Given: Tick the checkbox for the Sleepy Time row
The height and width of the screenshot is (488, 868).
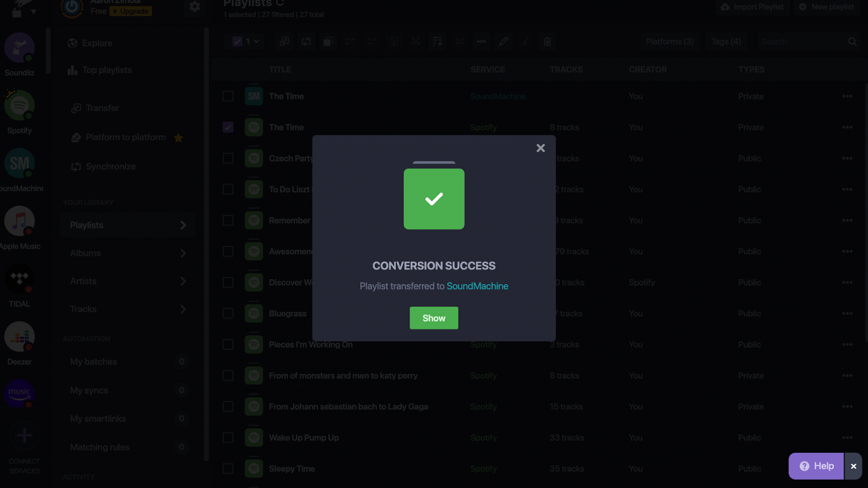Looking at the screenshot, I should [x=228, y=468].
